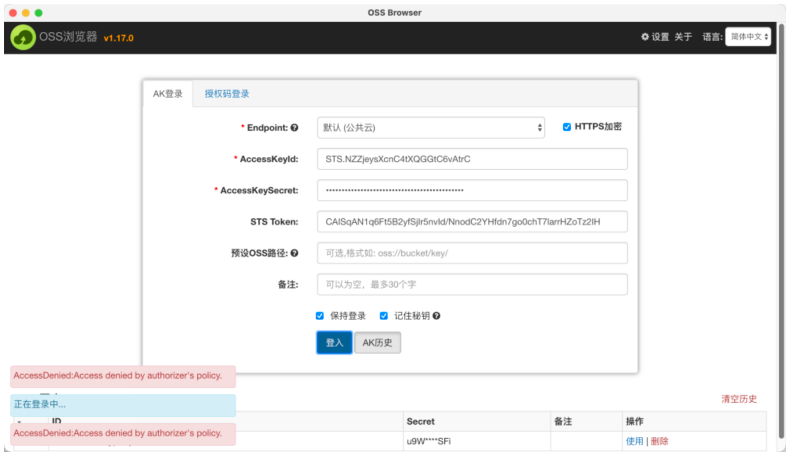Click the remember secret key help icon
This screenshot has height=468, width=801.
(x=436, y=316)
